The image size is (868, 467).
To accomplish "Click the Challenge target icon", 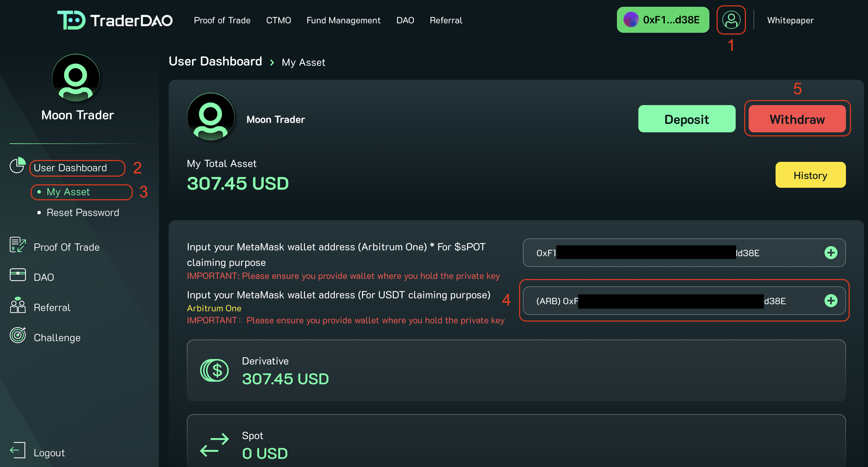I will [18, 335].
